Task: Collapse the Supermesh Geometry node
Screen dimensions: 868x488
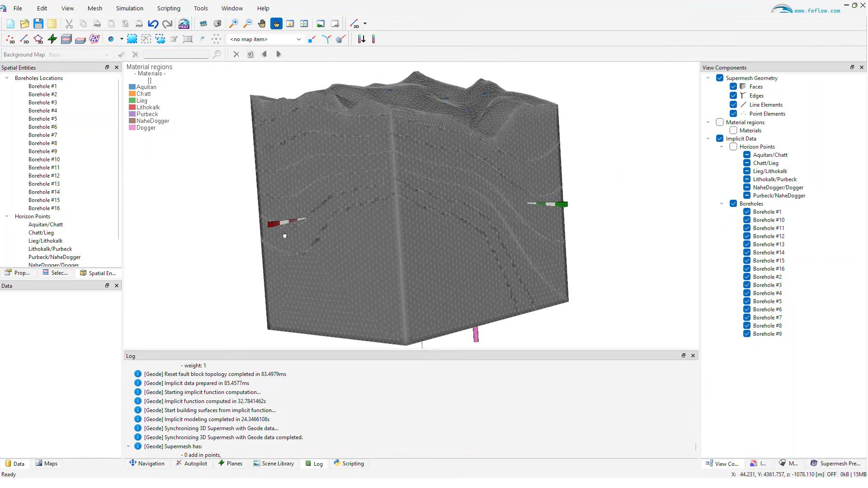Action: tap(708, 78)
